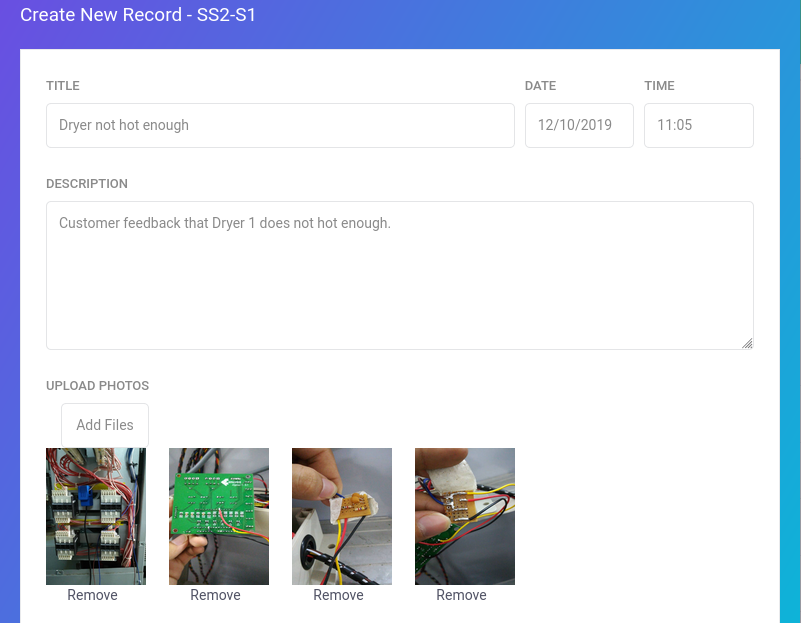Grab the description textarea resize handle

[747, 344]
